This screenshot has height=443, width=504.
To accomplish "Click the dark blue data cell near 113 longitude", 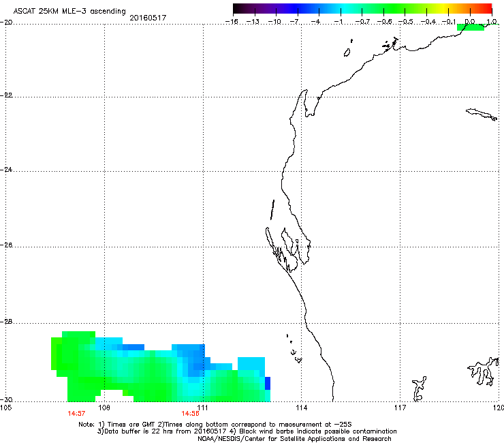I will pos(268,383).
